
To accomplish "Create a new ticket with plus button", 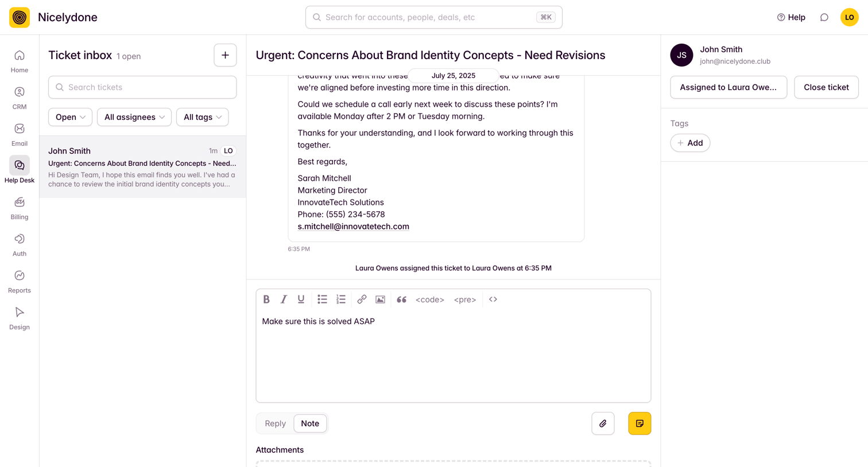I will click(225, 55).
